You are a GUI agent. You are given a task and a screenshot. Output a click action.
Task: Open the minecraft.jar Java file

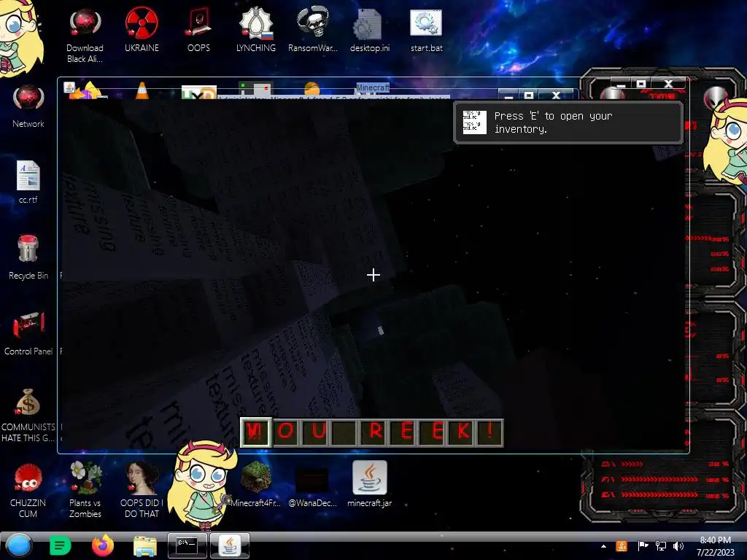tap(370, 485)
